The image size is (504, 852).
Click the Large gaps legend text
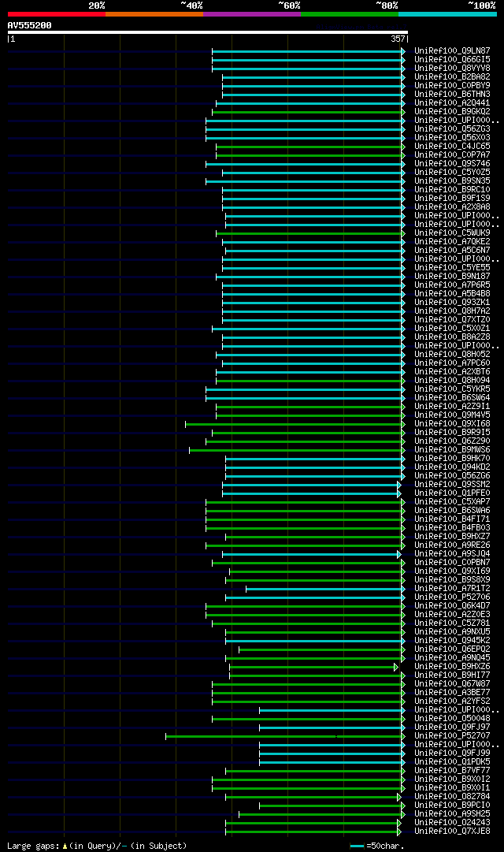click(97, 846)
